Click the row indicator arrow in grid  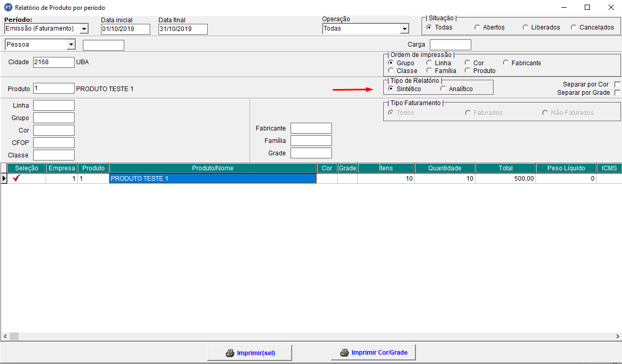(4, 179)
